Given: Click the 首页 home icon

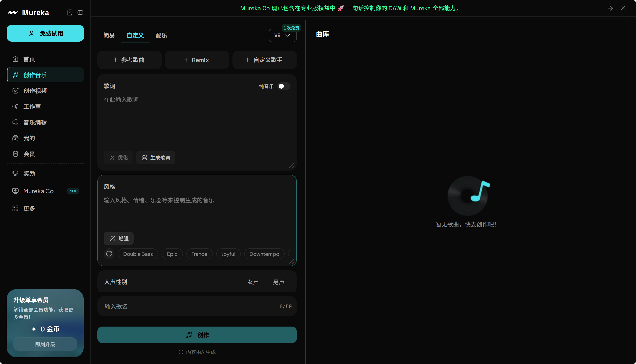Looking at the screenshot, I should (16, 59).
